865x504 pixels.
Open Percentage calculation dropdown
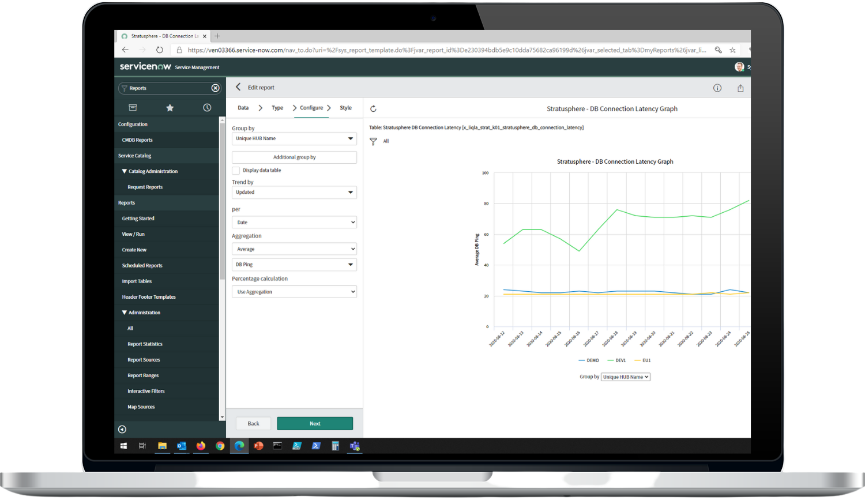pos(294,292)
